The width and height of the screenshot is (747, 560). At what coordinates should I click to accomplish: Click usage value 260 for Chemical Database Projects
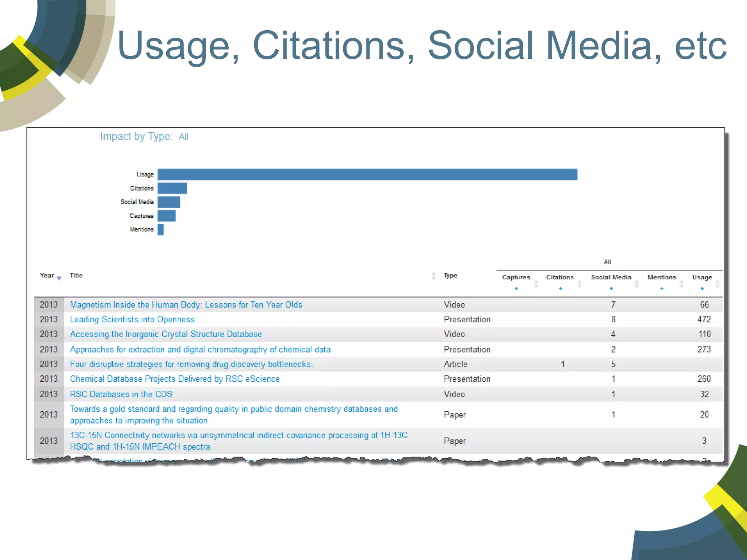[704, 379]
